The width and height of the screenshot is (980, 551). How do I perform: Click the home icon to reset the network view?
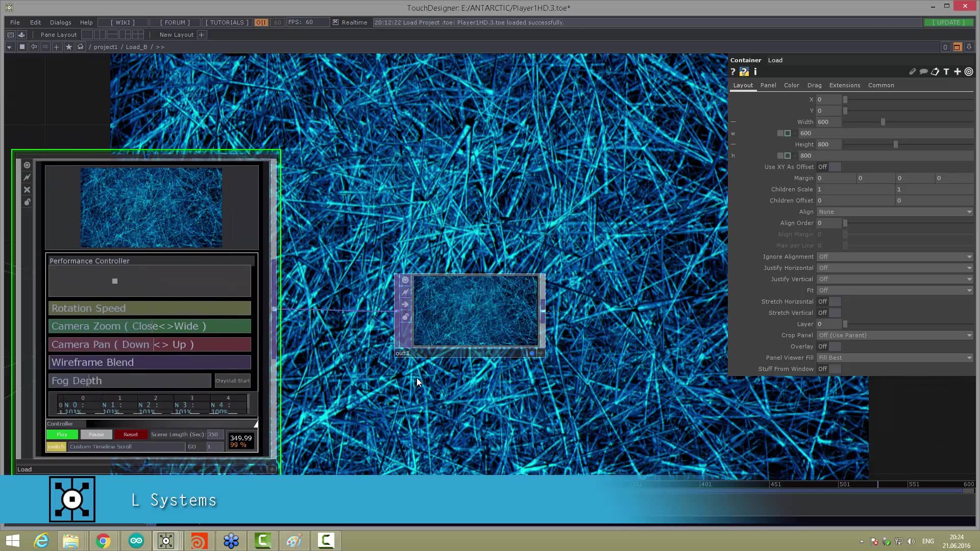(x=81, y=46)
